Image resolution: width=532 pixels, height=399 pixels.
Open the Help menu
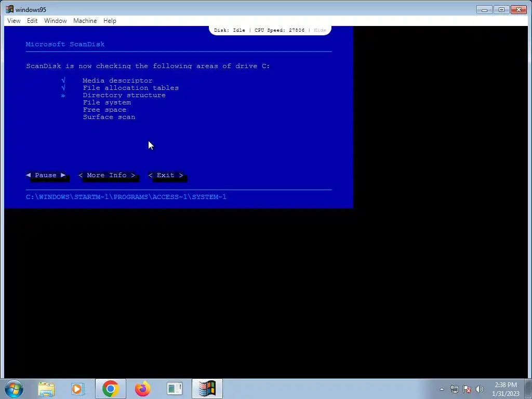point(110,21)
